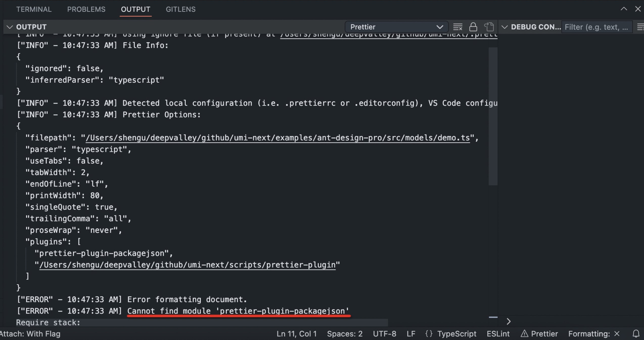Screen dimensions: 644x340
Task: Click the output horizontal scrollbar
Action: (202, 323)
